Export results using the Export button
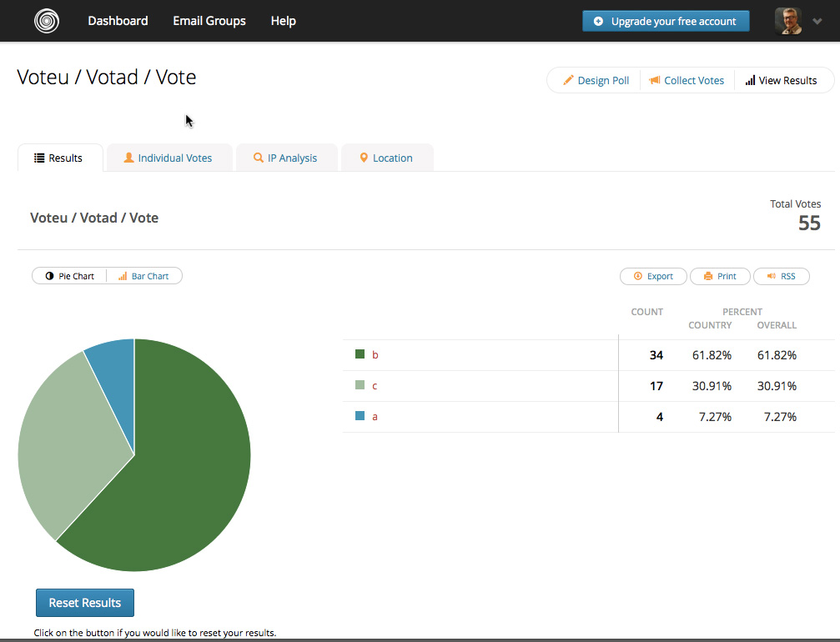 [x=653, y=276]
